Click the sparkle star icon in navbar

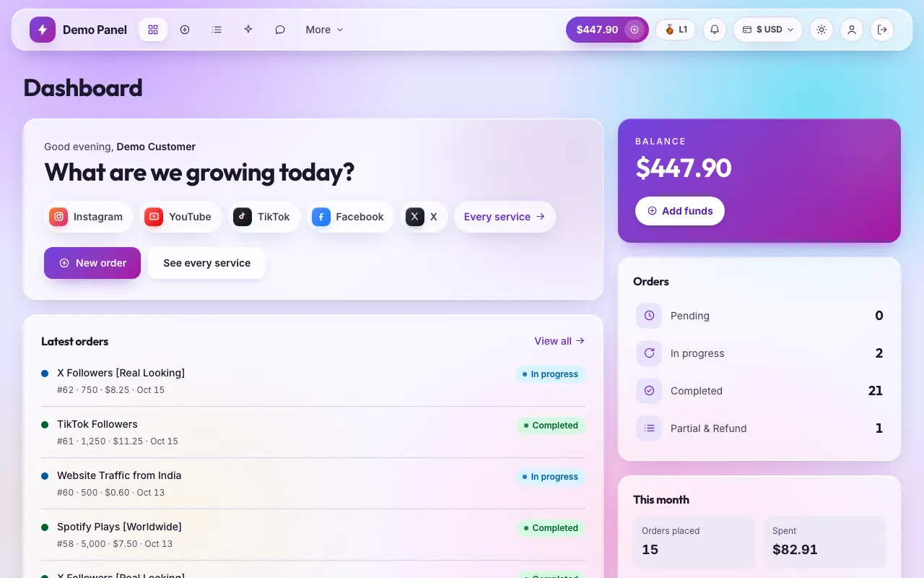[248, 30]
